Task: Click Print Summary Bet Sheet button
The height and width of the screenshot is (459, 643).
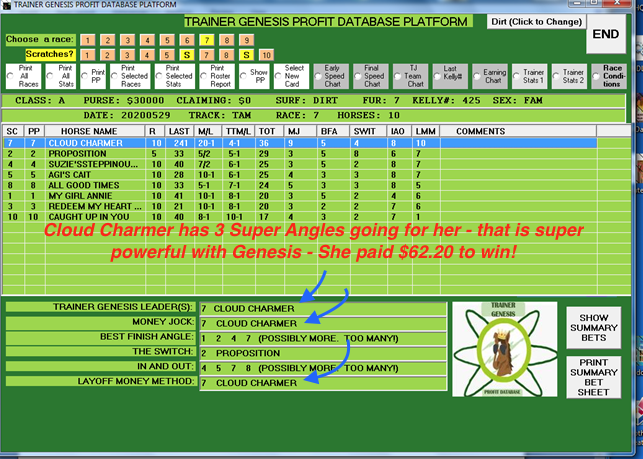Action: (593, 377)
